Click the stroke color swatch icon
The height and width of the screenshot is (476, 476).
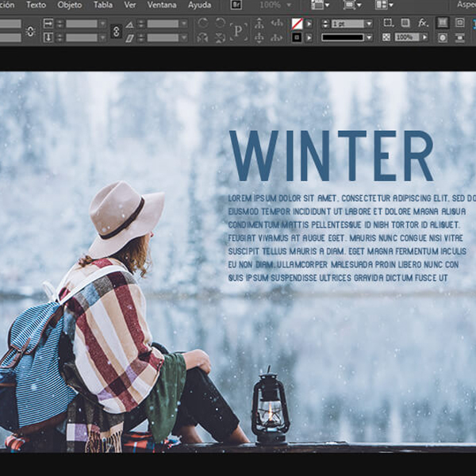click(297, 37)
